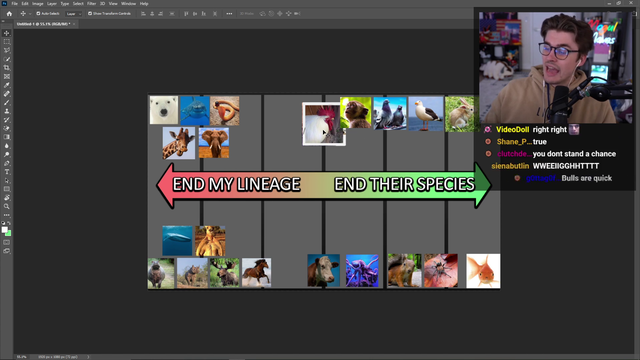Click the swap foreground and background colors arrow
Image resolution: width=640 pixels, height=360 pixels.
9,223
